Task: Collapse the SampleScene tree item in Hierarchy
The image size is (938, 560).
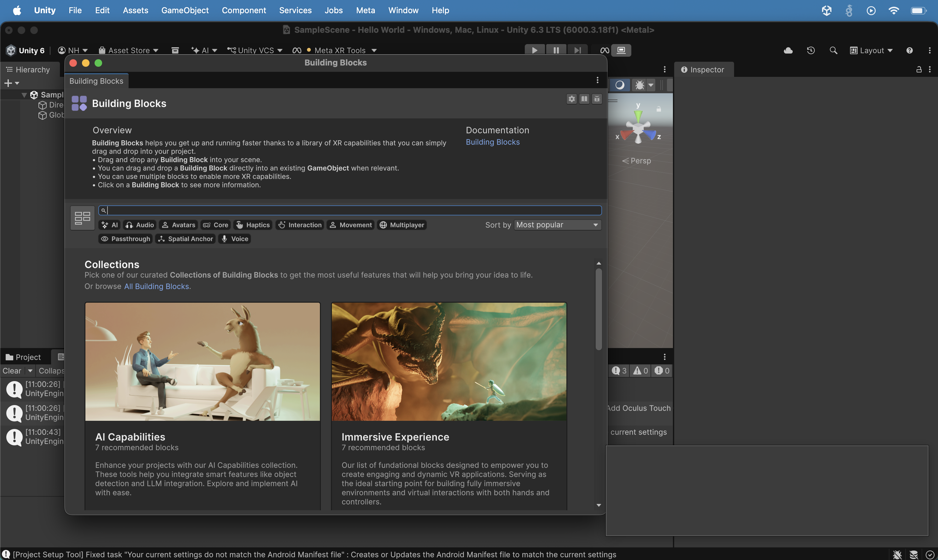Action: pos(24,95)
